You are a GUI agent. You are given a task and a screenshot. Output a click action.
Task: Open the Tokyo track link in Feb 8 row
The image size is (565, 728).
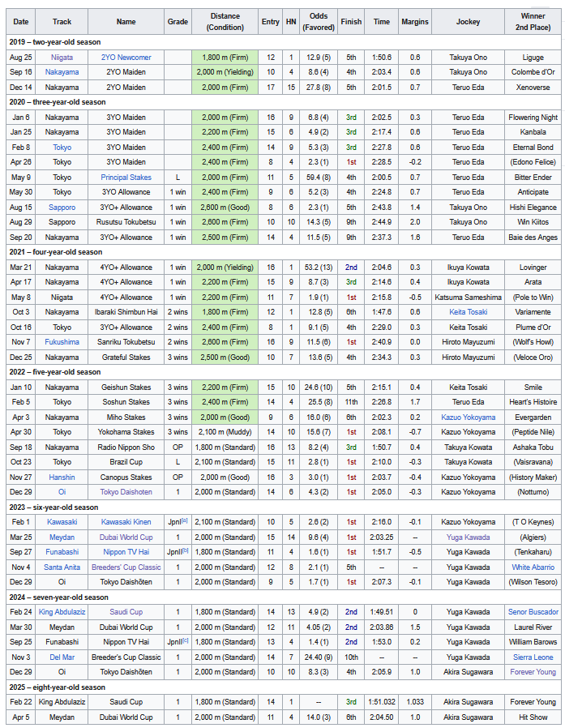tap(62, 148)
